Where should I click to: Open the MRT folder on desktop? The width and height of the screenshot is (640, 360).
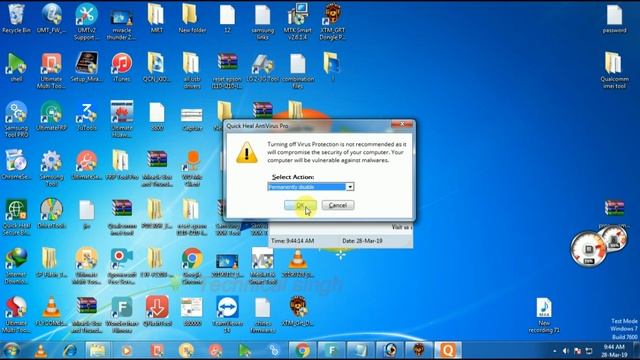point(156,19)
